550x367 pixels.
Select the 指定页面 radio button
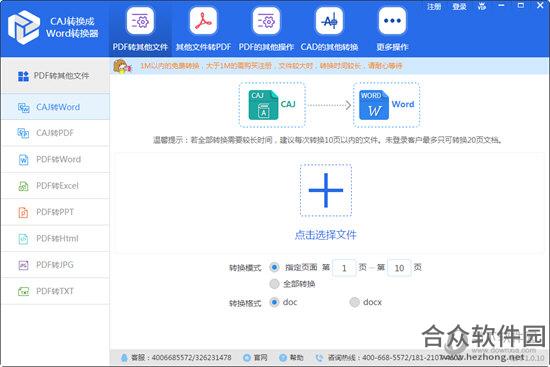274,267
